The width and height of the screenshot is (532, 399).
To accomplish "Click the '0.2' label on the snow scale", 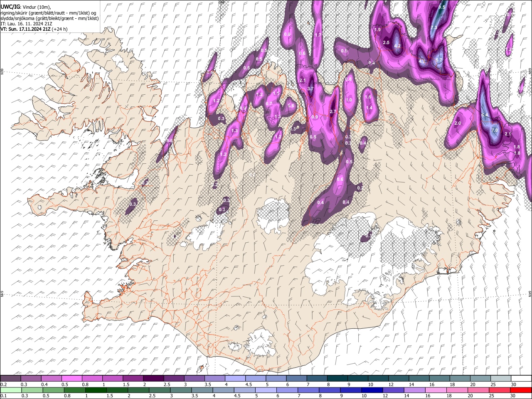I will point(3,384).
